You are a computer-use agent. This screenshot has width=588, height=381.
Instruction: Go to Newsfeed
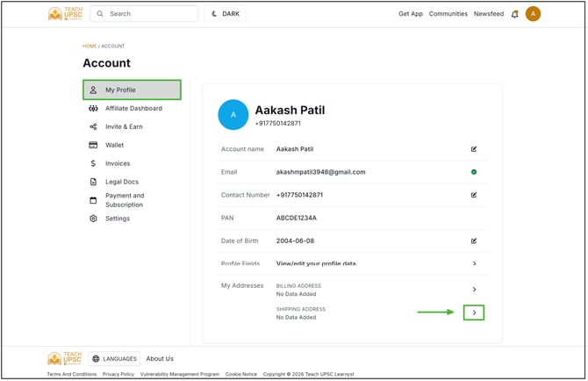tap(490, 14)
